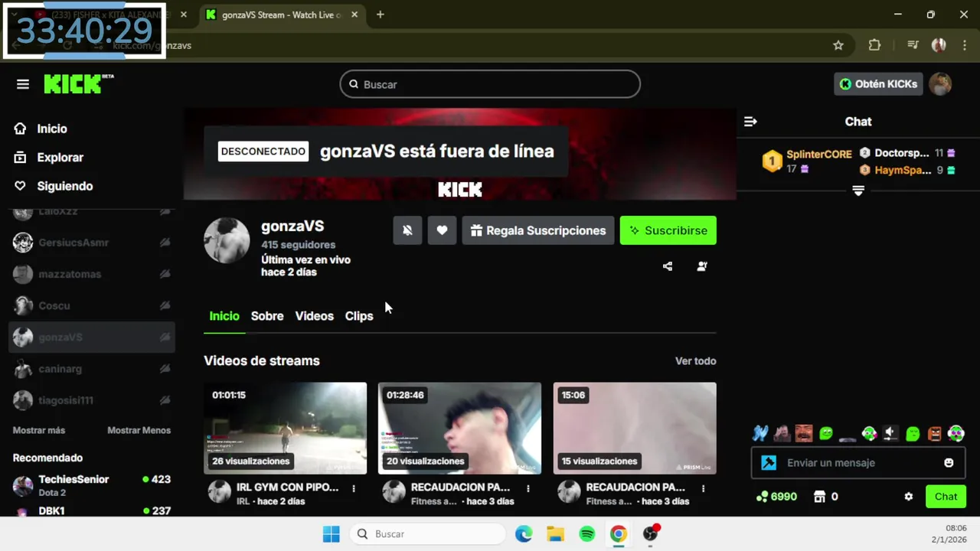
Task: Open options menu for IRL GYM CON PIPO video
Action: pyautogui.click(x=354, y=488)
